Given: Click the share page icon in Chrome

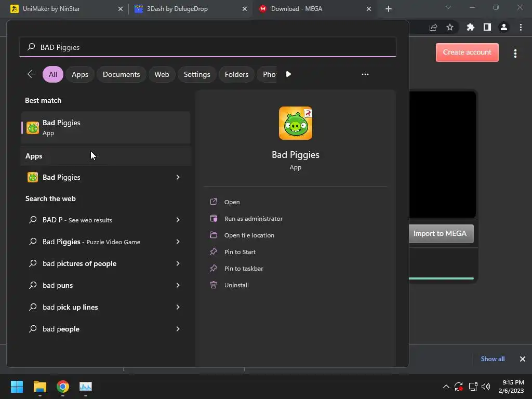Looking at the screenshot, I should tap(433, 27).
